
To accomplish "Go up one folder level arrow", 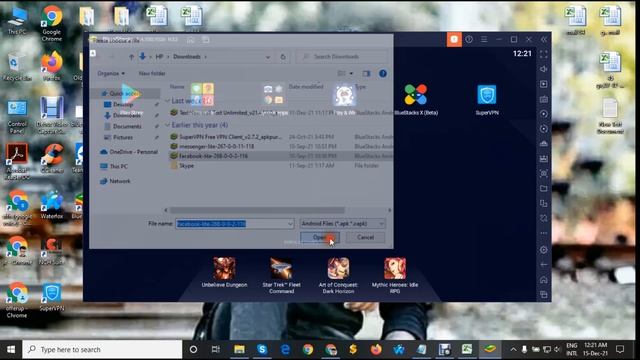I will [131, 57].
